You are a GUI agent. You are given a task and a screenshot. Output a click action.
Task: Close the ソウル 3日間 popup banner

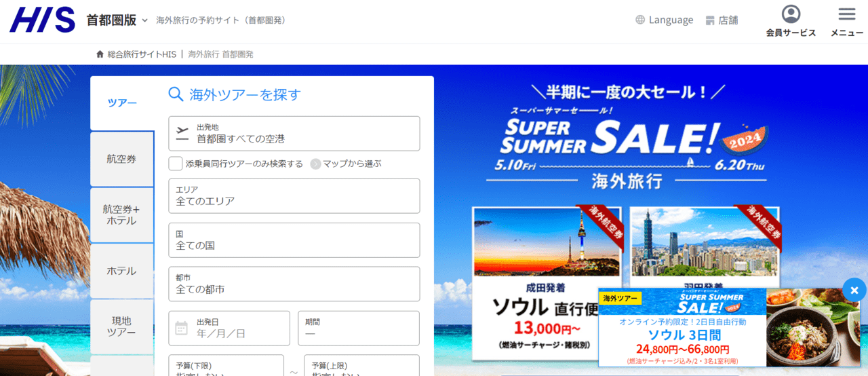(x=854, y=290)
